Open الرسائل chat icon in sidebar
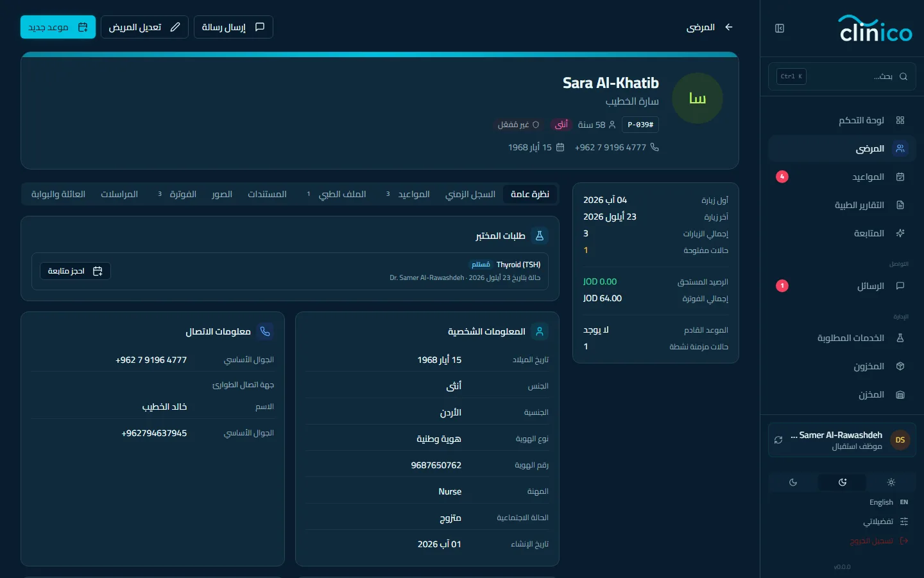924x578 pixels. coord(900,286)
